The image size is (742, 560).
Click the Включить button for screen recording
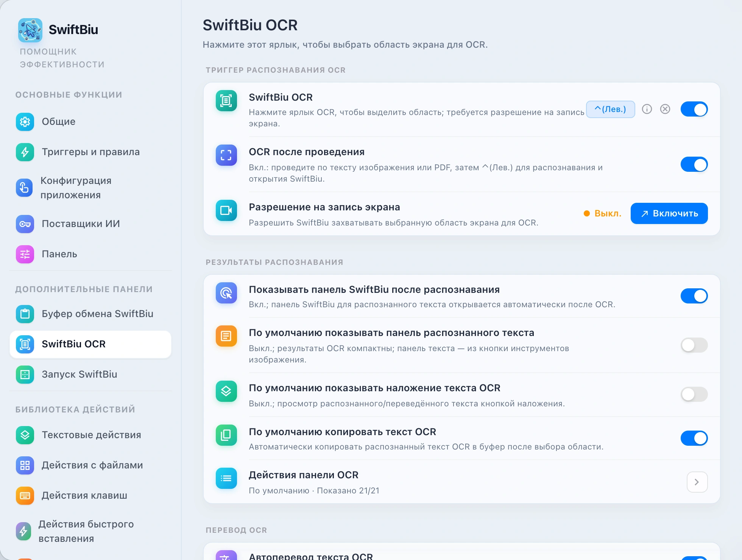(x=669, y=213)
